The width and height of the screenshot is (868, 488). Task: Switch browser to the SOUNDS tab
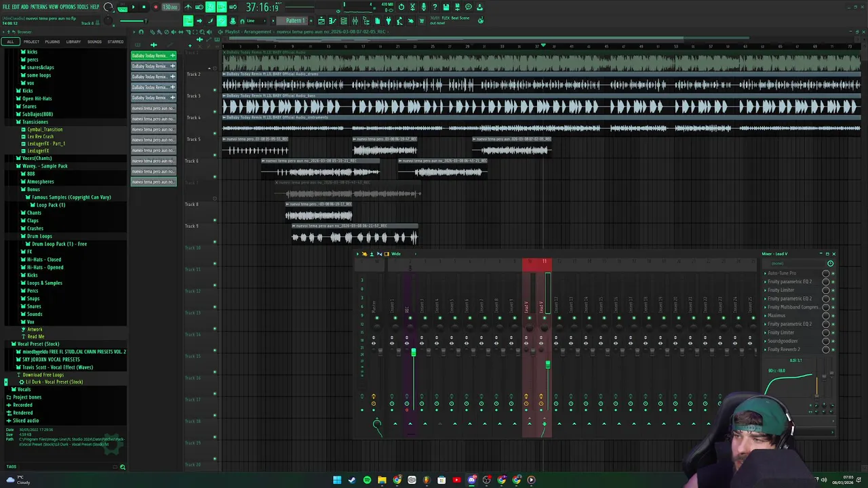(94, 42)
